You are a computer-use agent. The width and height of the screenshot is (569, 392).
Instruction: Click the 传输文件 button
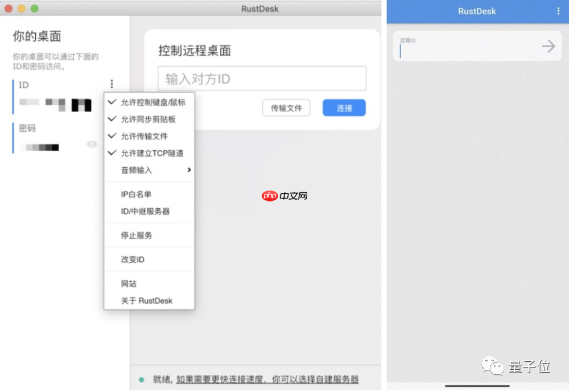(286, 108)
